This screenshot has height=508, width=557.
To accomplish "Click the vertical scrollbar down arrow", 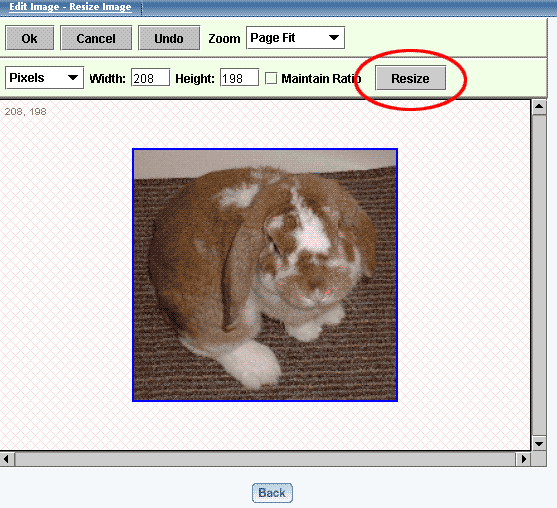I will [x=539, y=443].
